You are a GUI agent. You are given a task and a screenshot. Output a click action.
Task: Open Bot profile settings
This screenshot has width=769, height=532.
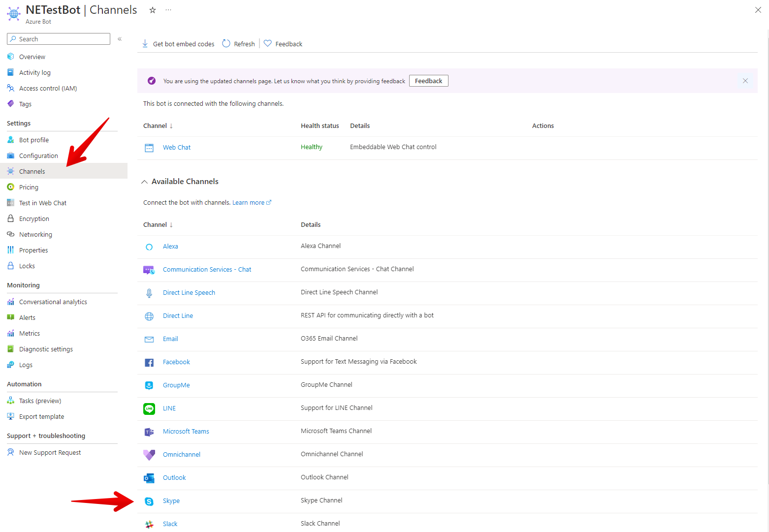click(34, 140)
